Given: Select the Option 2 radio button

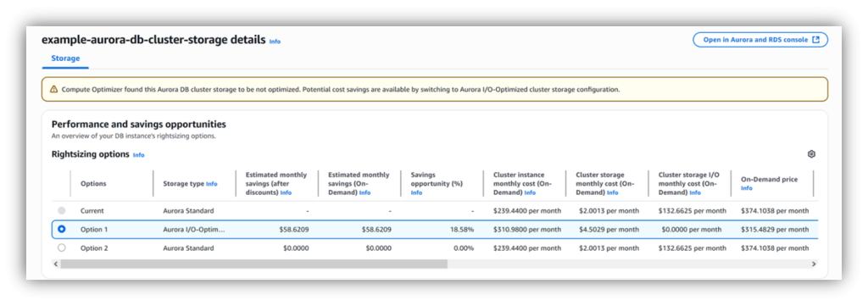Looking at the screenshot, I should [x=61, y=248].
